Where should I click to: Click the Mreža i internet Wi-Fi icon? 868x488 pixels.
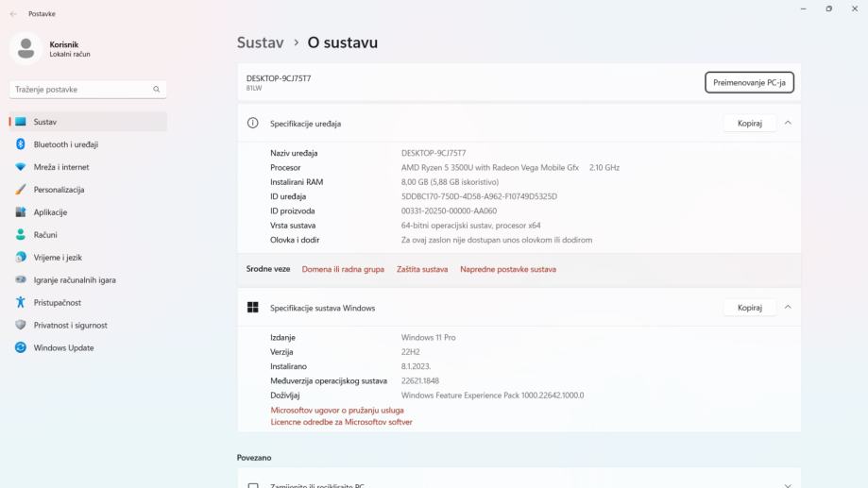pyautogui.click(x=21, y=167)
